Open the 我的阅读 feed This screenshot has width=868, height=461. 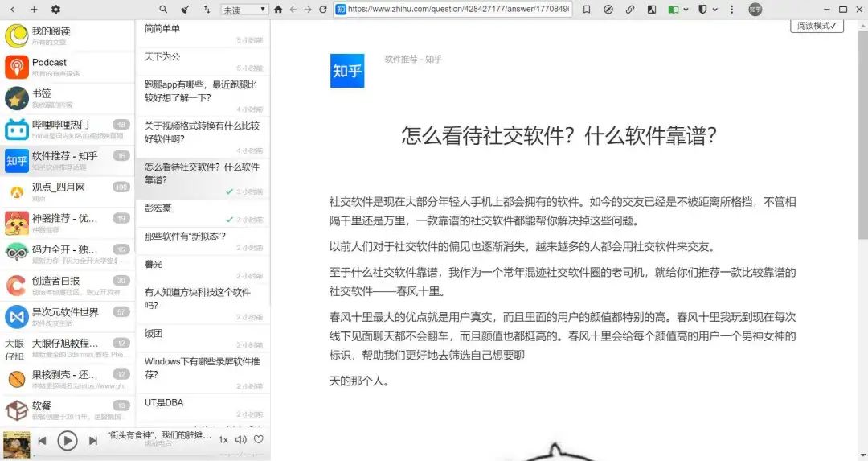pos(68,35)
